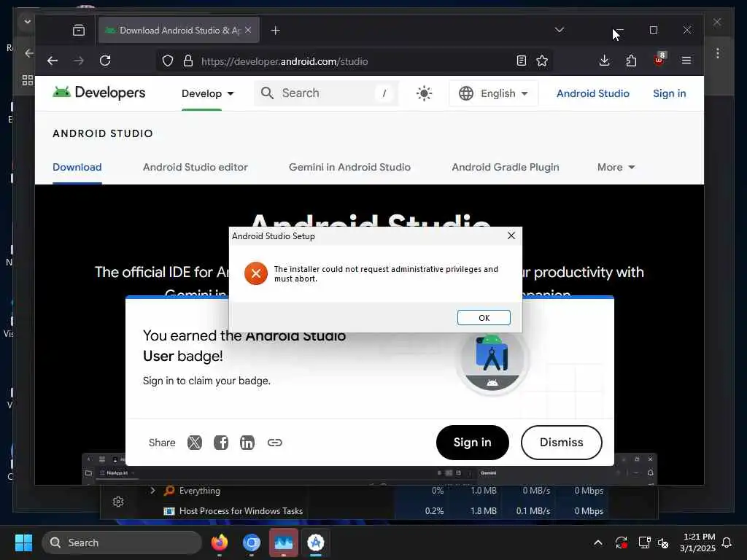This screenshot has width=747, height=560.
Task: Open a new Firefox tab with plus
Action: coord(275,31)
